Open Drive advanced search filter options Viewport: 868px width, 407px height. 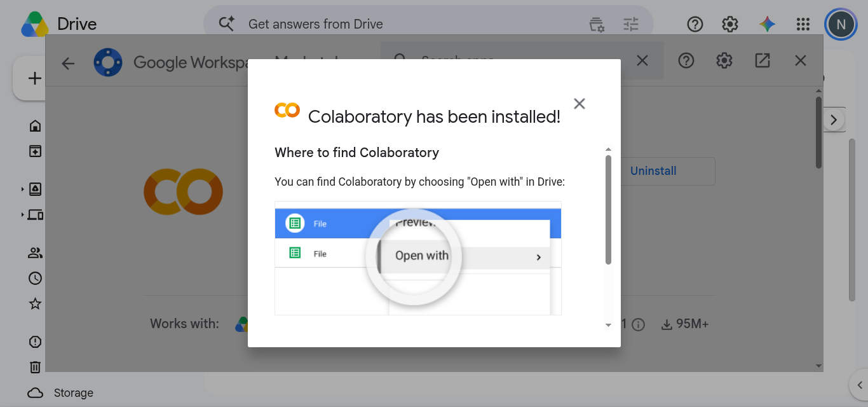point(631,25)
